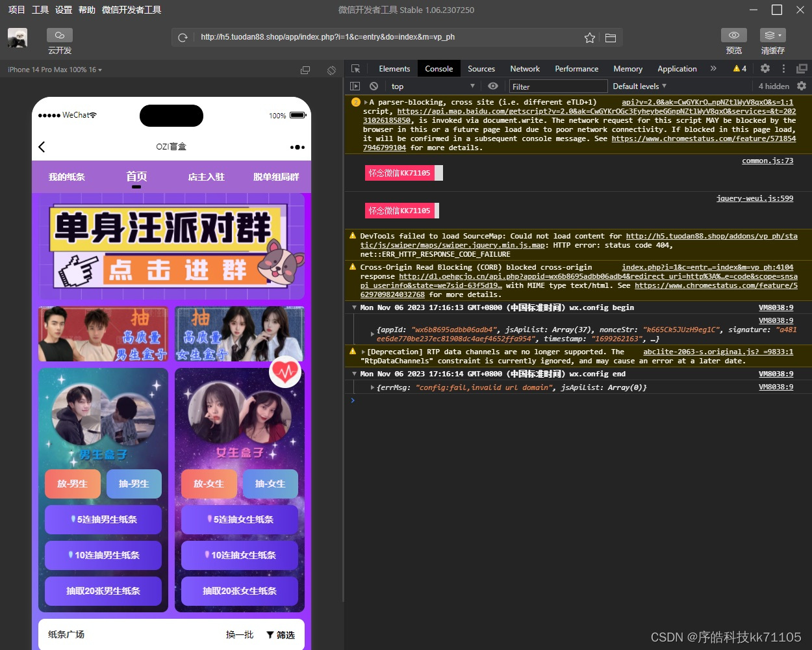Open the 工具 menu
Screen dimensions: 812x650
click(40, 10)
